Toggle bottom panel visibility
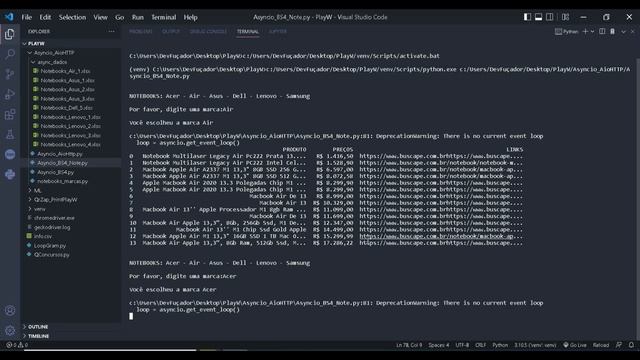640x360 pixels. (539, 17)
